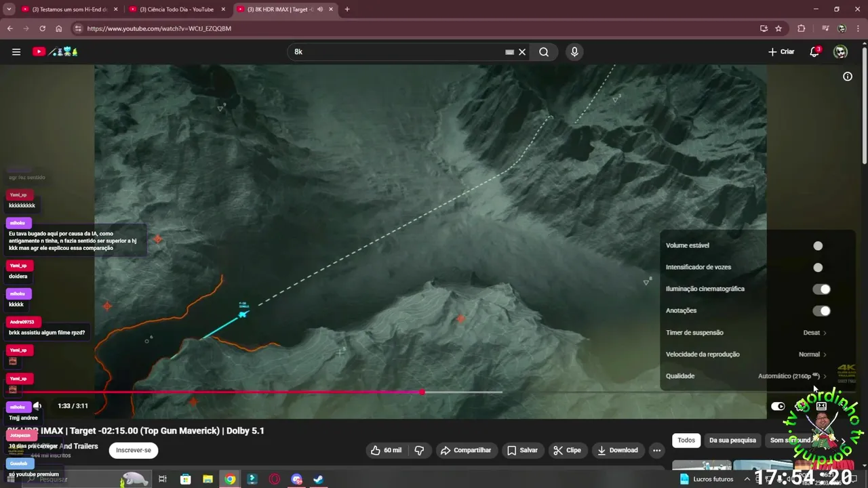Start voice search with the microphone
The image size is (868, 488).
click(574, 52)
